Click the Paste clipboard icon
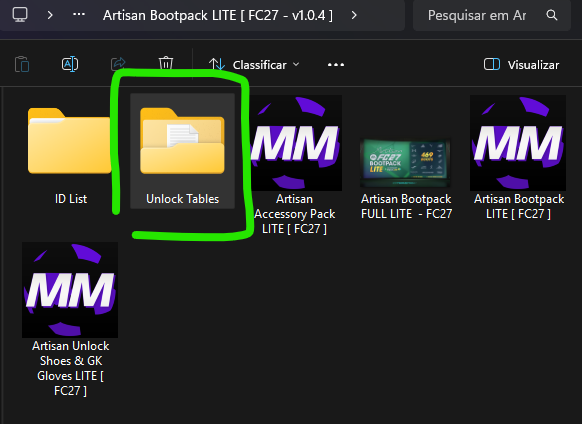582x424 pixels. 22,64
